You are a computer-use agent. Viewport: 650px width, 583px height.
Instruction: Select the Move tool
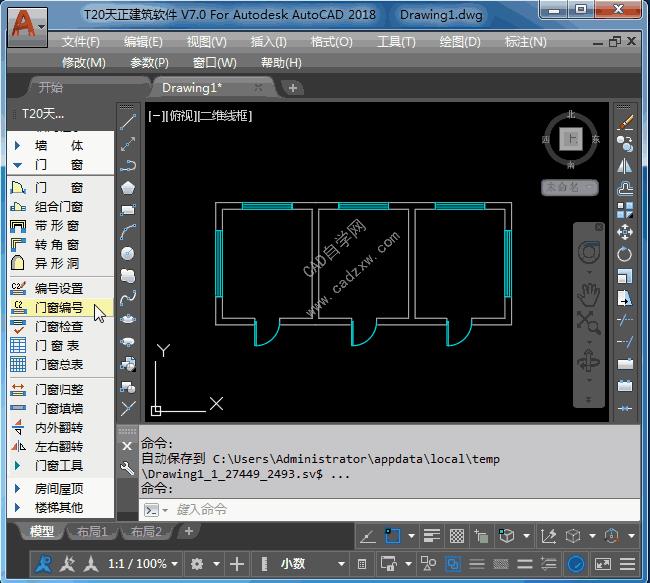pyautogui.click(x=625, y=232)
